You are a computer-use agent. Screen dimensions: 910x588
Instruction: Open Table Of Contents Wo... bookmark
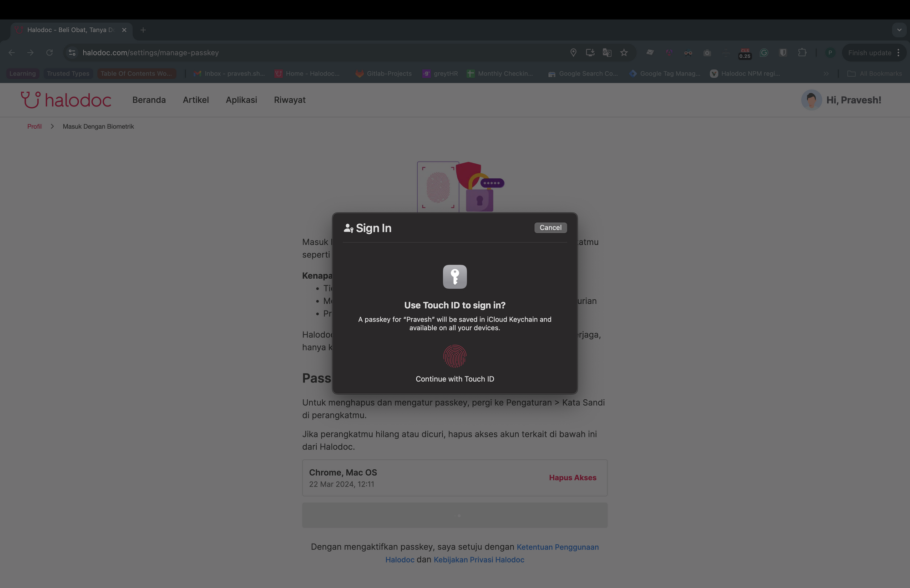(x=136, y=74)
